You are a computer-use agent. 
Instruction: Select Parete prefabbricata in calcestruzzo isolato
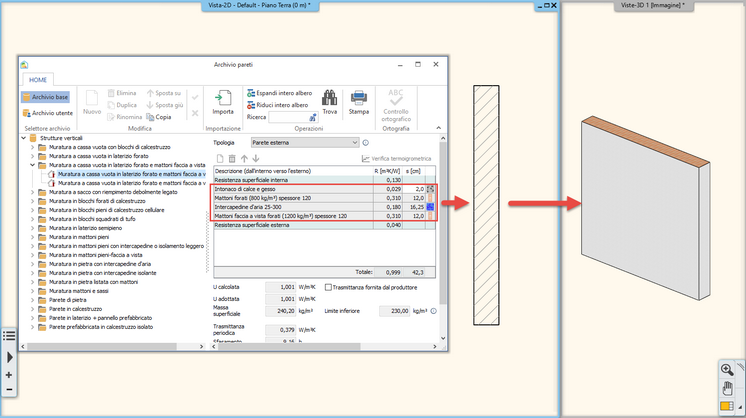tap(101, 327)
